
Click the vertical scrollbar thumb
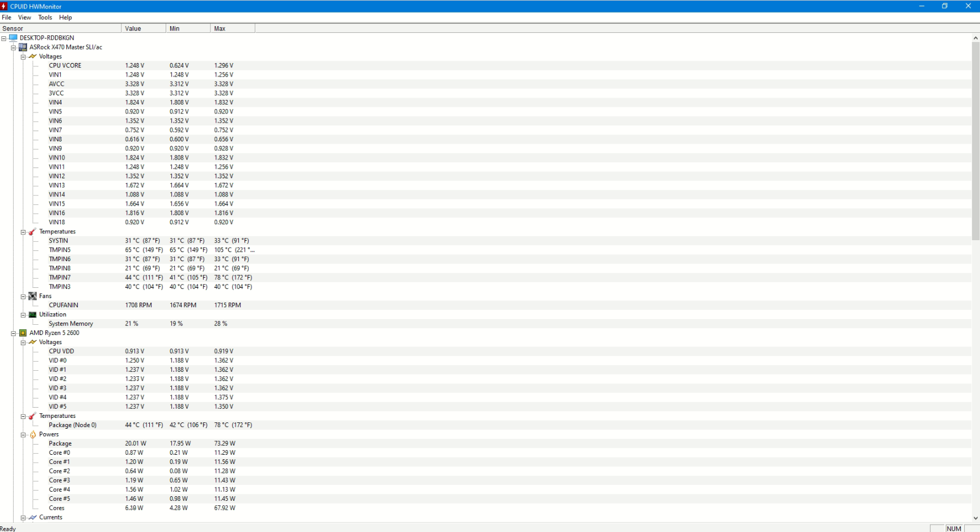coord(975,141)
